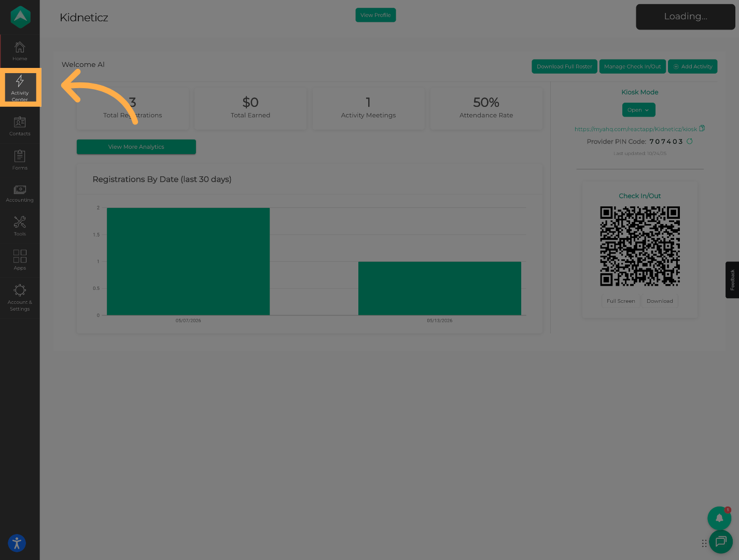739x560 pixels.
Task: Click the Check In/Out heading
Action: pos(640,196)
